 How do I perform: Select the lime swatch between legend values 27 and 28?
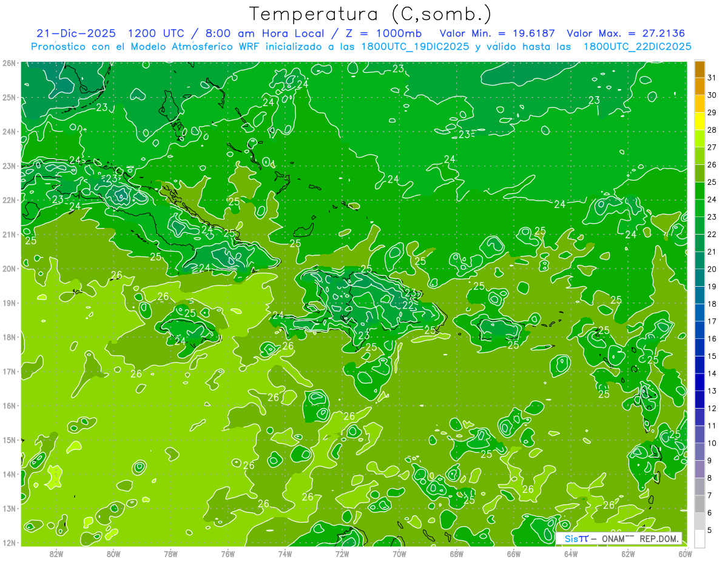(x=699, y=138)
